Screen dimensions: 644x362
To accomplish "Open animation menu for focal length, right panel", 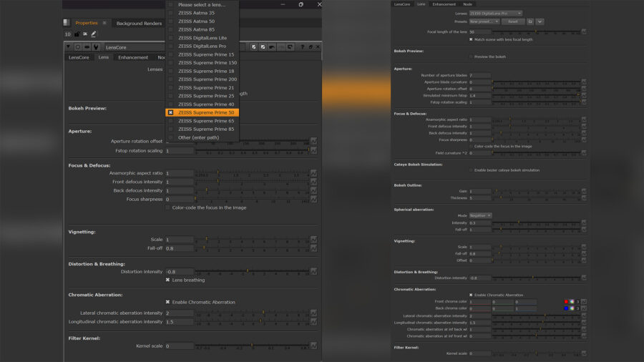I will (x=584, y=31).
